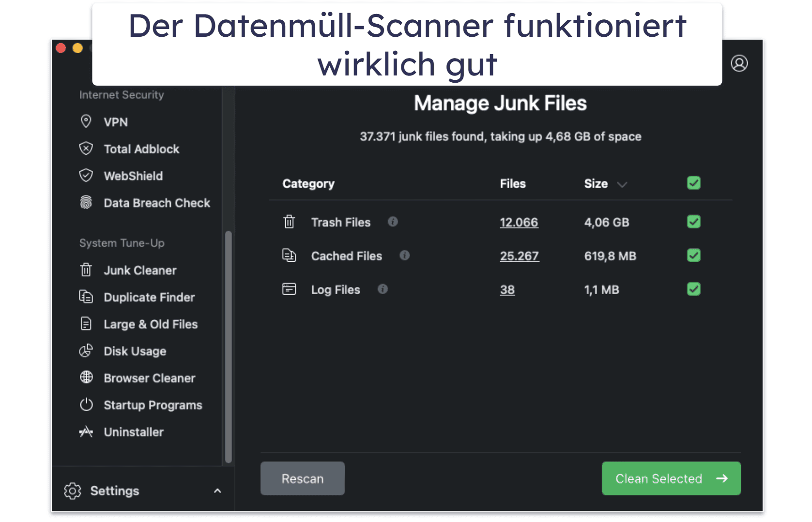
Task: Sort by Size using the chevron
Action: click(x=622, y=184)
